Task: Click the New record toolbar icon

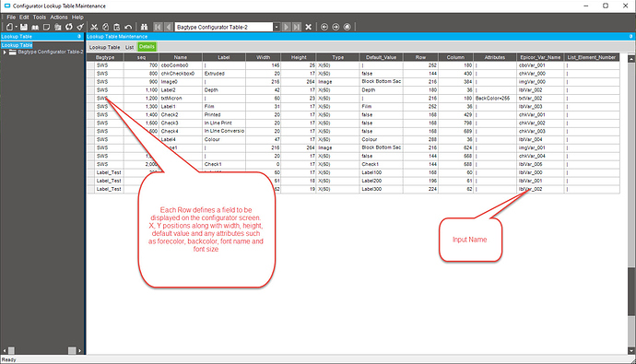Action: pos(9,27)
